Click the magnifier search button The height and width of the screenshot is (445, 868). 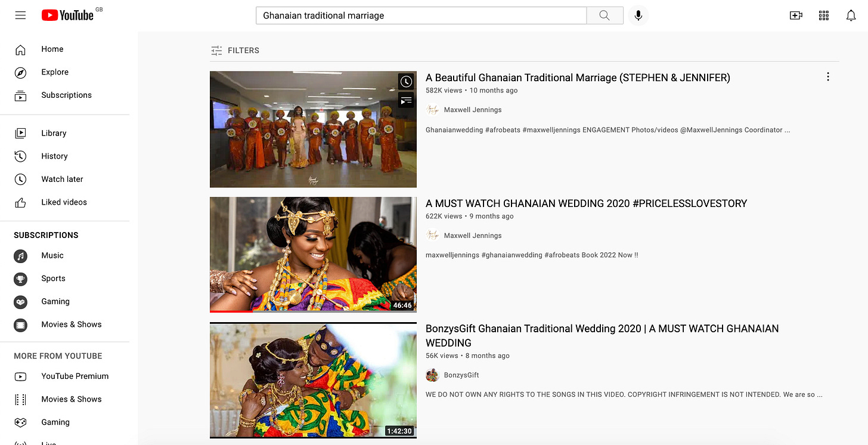604,16
